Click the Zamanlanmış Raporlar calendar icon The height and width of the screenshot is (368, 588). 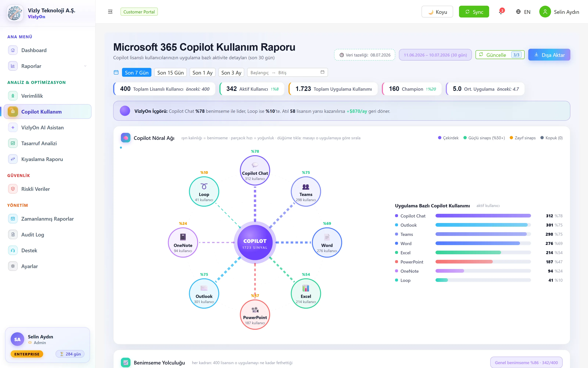click(x=13, y=219)
